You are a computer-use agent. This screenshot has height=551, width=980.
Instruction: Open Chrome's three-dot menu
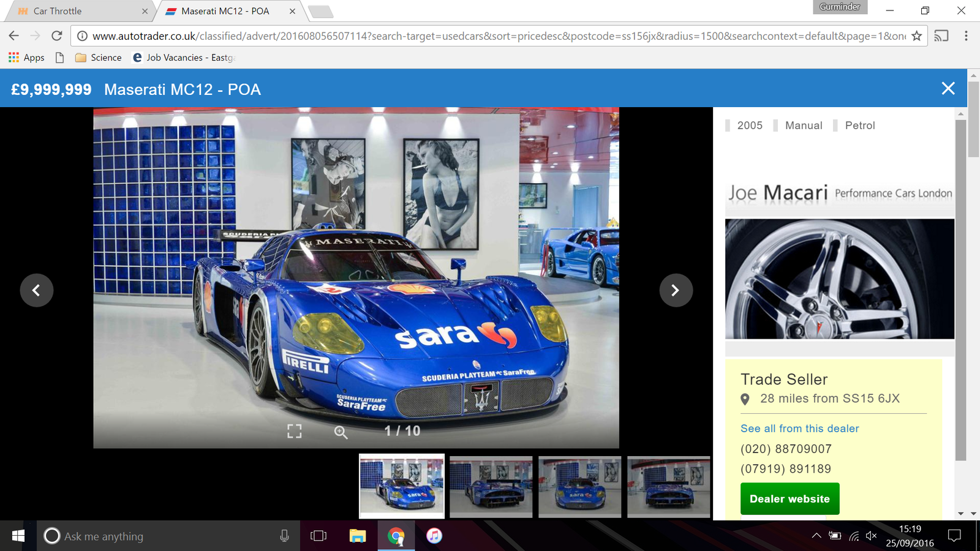point(966,36)
